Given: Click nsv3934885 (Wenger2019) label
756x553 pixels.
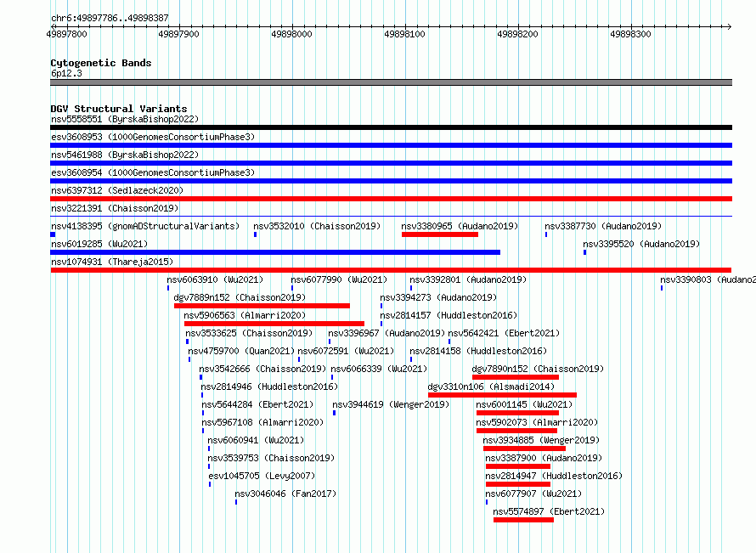Looking at the screenshot, I should pos(541,440).
